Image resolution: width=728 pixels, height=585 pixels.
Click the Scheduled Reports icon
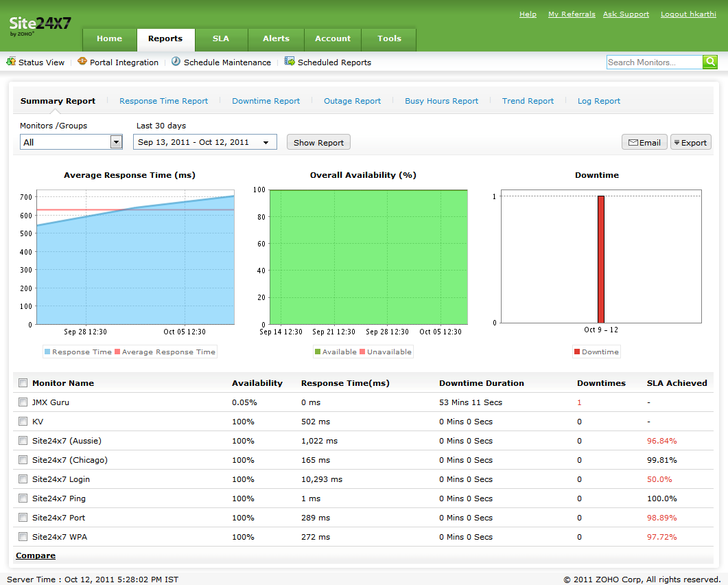click(290, 62)
